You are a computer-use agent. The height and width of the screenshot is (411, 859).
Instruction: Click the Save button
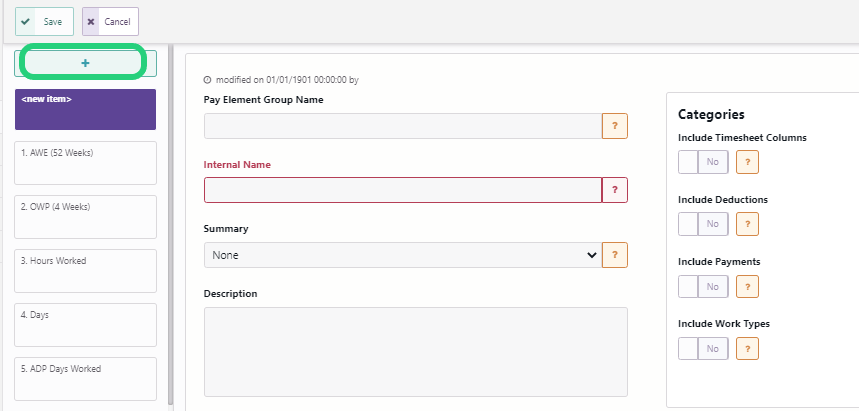tap(44, 21)
